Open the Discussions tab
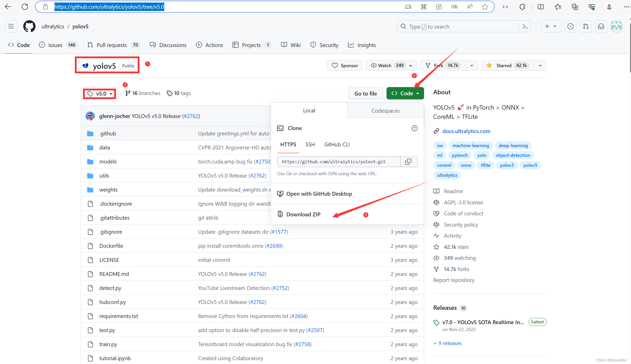This screenshot has height=364, width=631. (168, 45)
